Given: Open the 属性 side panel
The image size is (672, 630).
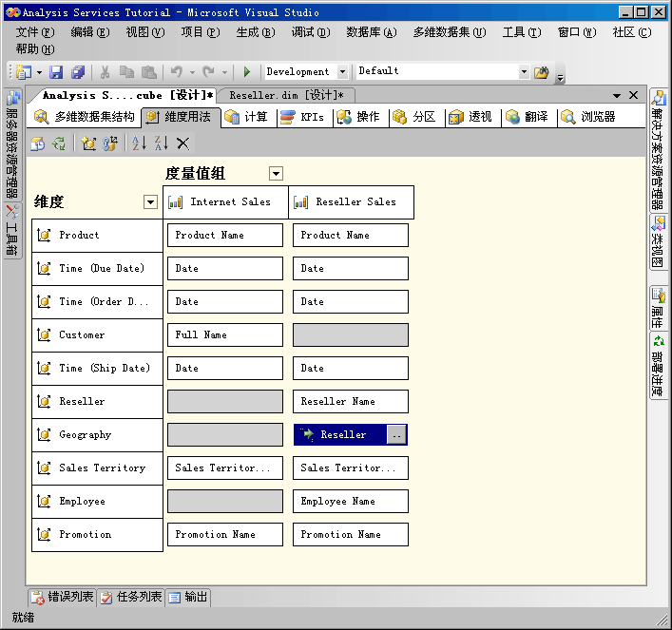Looking at the screenshot, I should 659,309.
